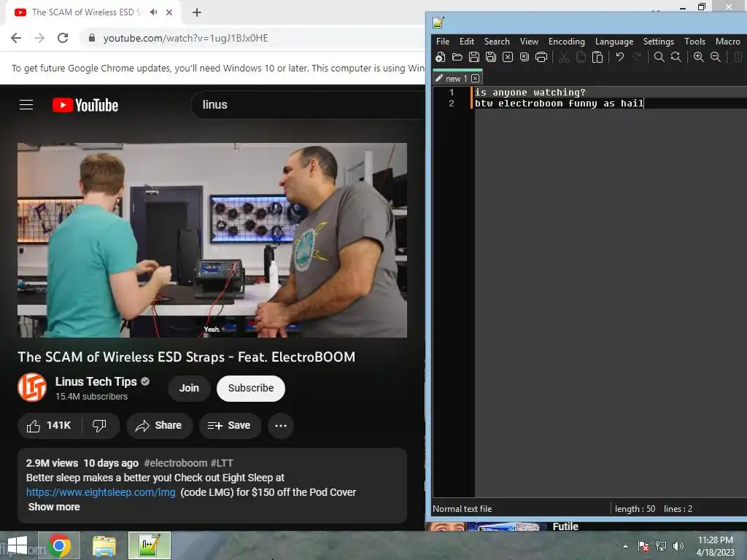Show hidden system tray icons

click(x=625, y=546)
